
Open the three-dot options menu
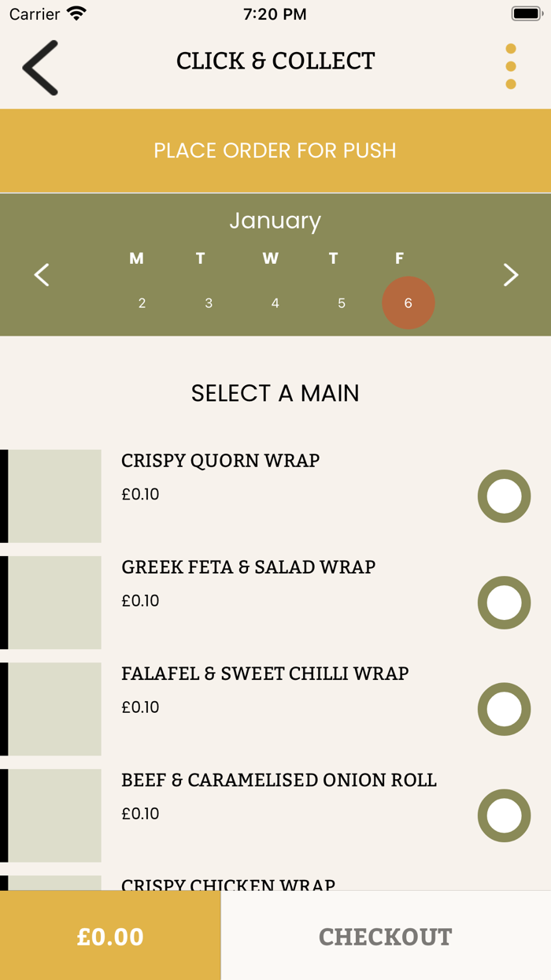coord(511,66)
